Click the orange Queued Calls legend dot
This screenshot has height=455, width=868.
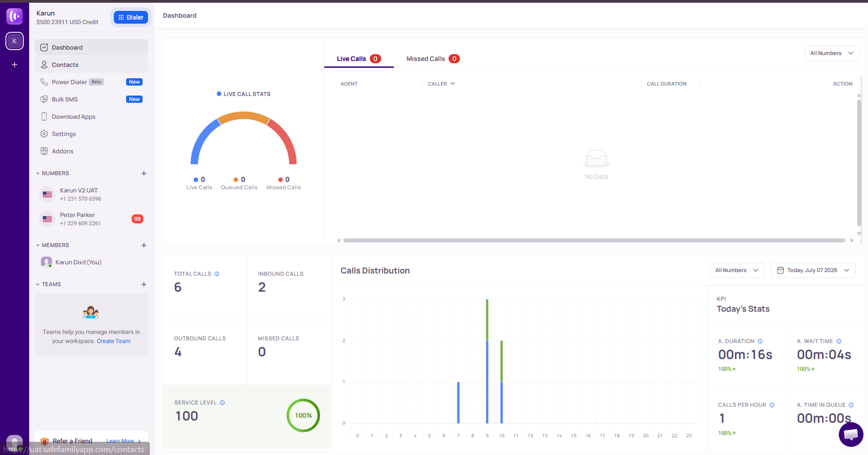point(236,180)
